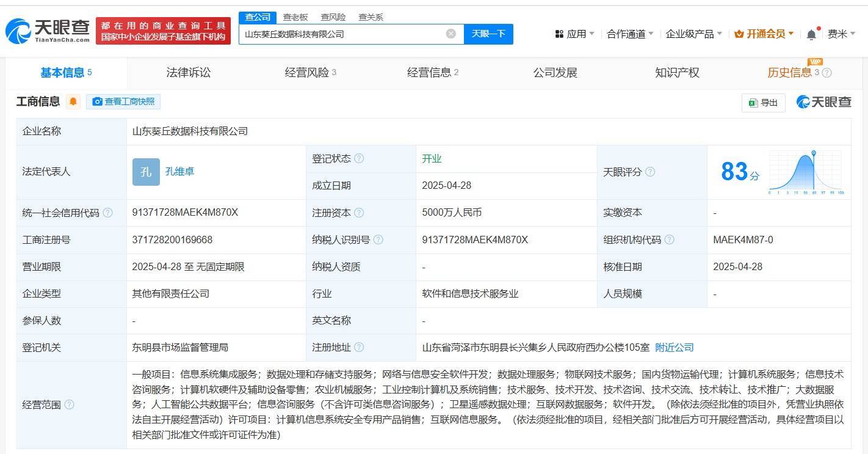Screen dimensions: 868x454
Task: Open the 合作通道 dropdown
Action: click(630, 34)
